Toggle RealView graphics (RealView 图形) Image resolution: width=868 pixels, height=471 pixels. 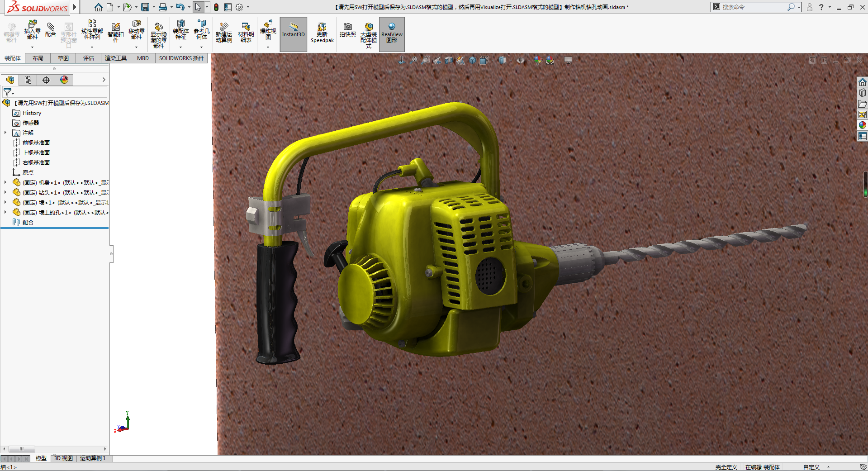coord(392,31)
